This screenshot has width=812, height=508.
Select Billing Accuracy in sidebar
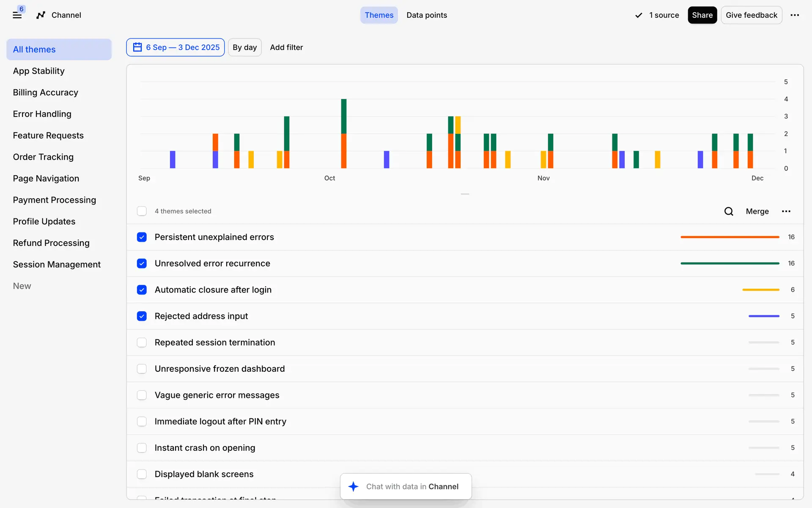[x=45, y=92]
